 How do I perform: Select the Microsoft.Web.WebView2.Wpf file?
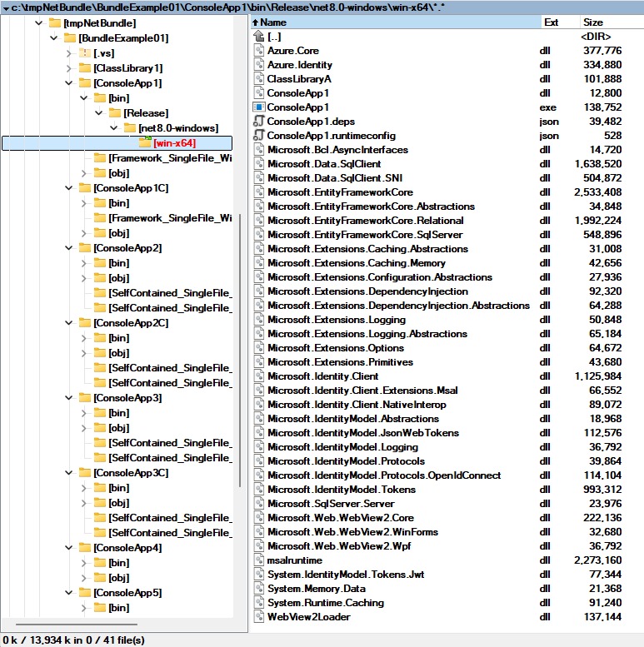coord(339,546)
